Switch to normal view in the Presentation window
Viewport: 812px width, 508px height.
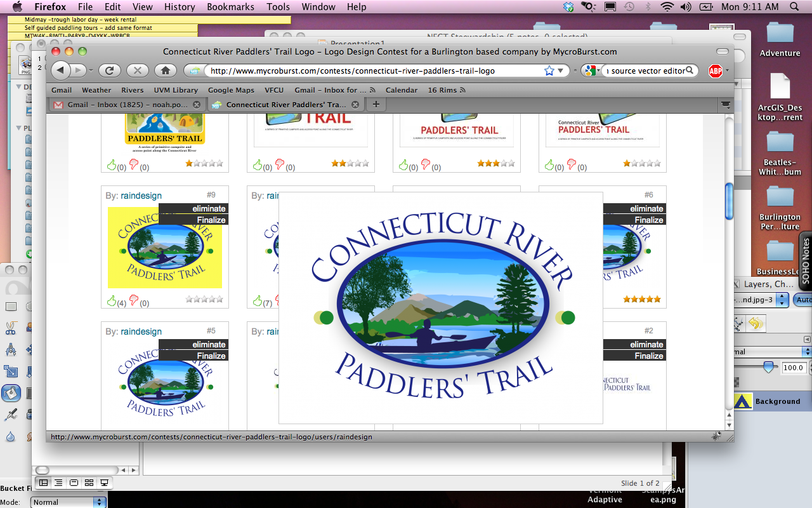[x=44, y=483]
